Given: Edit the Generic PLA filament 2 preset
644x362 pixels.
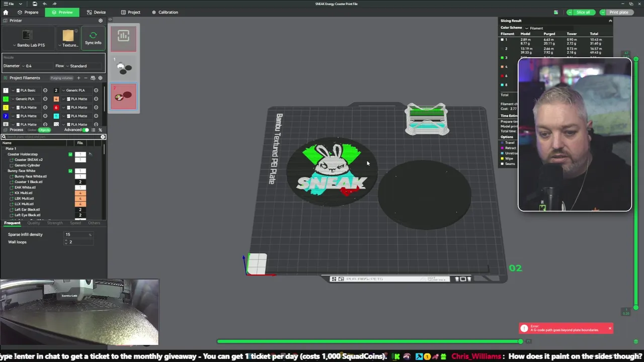Looking at the screenshot, I should [96, 90].
